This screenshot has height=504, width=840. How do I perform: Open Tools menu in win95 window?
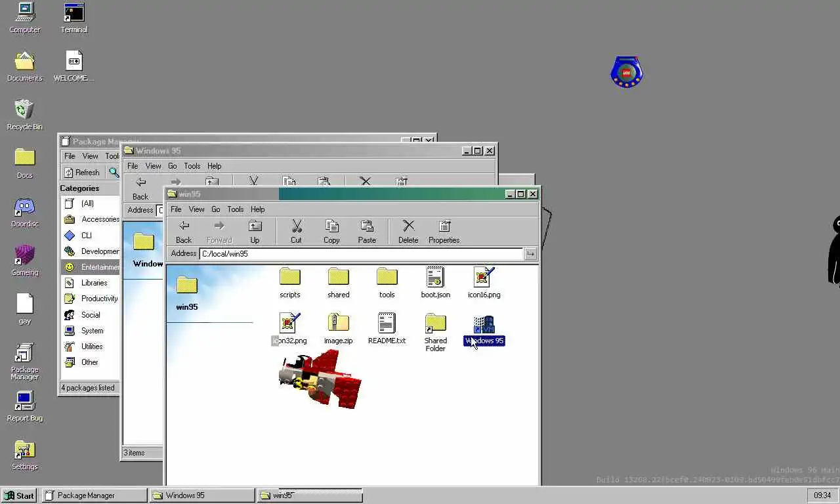tap(235, 209)
